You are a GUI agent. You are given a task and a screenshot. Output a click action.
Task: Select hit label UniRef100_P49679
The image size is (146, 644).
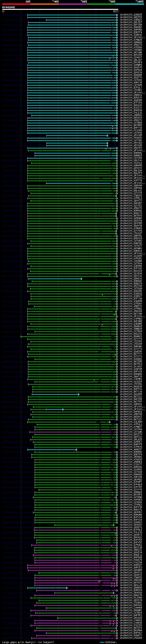click(131, 560)
